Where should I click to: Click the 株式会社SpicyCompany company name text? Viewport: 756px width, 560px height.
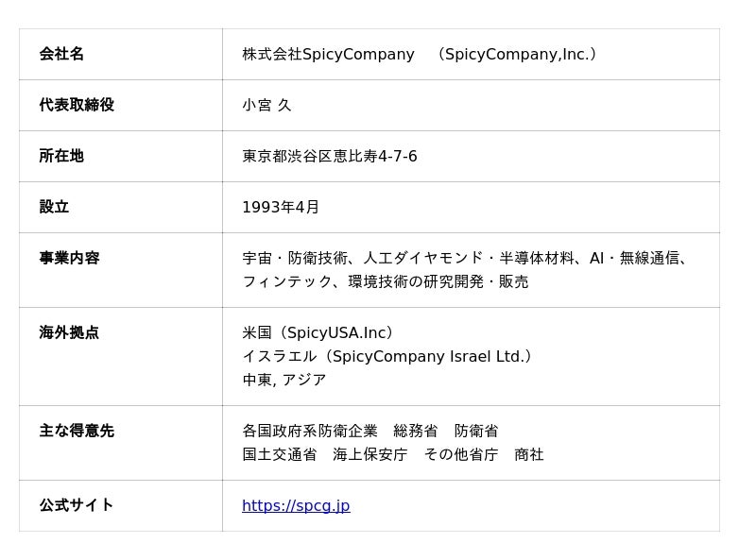tap(328, 55)
